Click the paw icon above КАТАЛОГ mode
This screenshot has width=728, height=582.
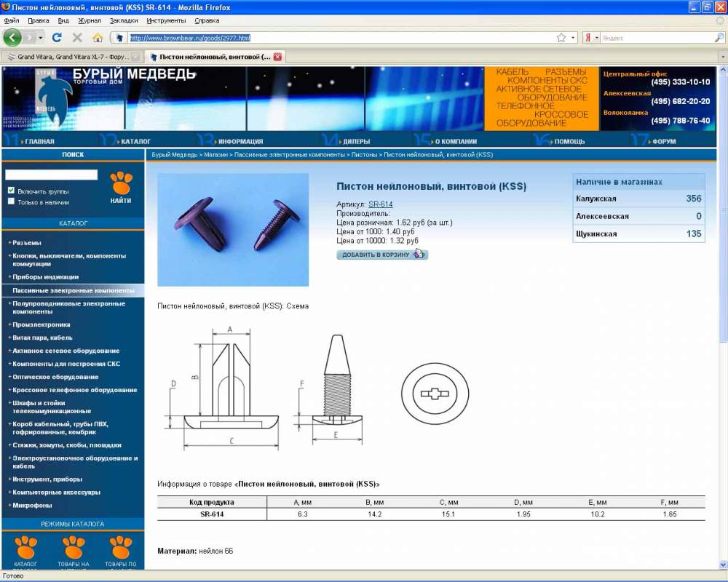25,548
